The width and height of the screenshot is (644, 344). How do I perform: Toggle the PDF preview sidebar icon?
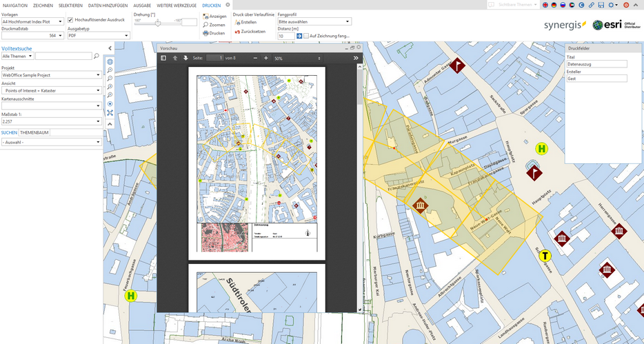163,59
